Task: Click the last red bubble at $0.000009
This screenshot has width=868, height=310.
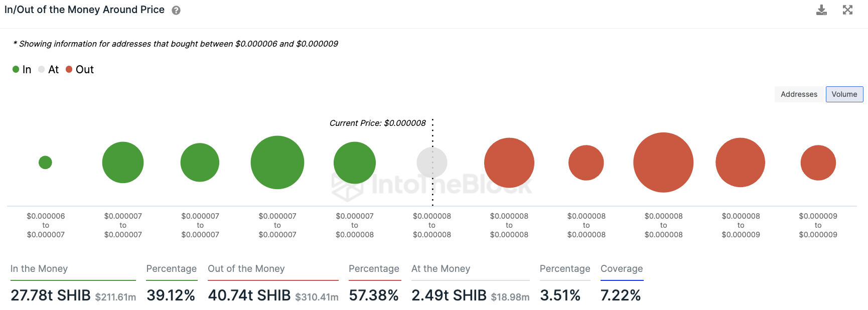Action: 818,163
